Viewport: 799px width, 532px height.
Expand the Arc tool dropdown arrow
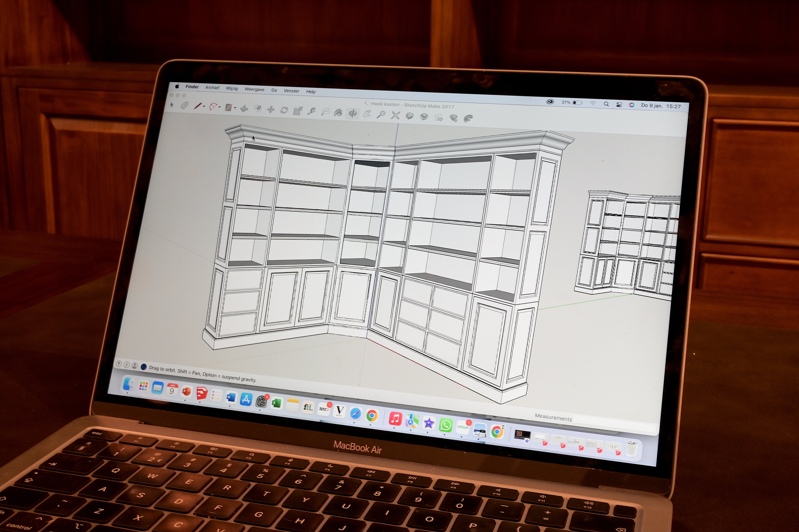coord(220,108)
